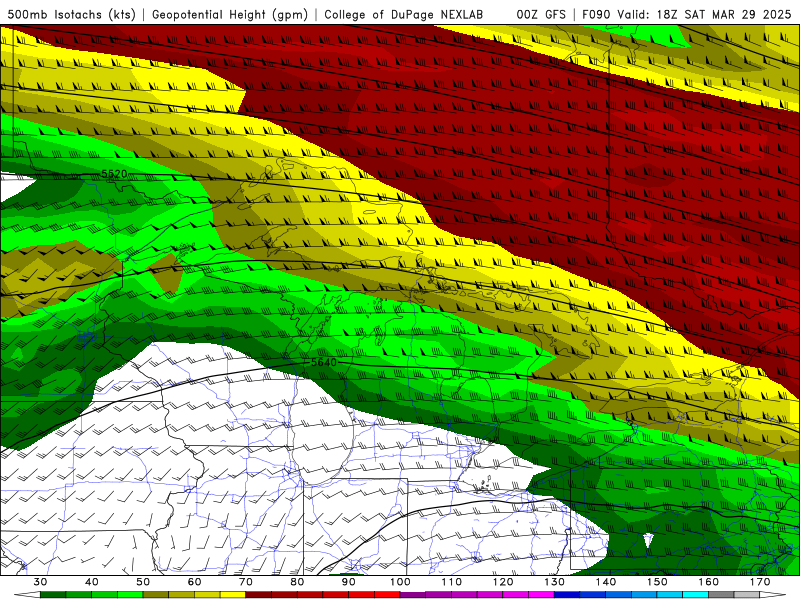Click the 170 value on the color scale

760,582
